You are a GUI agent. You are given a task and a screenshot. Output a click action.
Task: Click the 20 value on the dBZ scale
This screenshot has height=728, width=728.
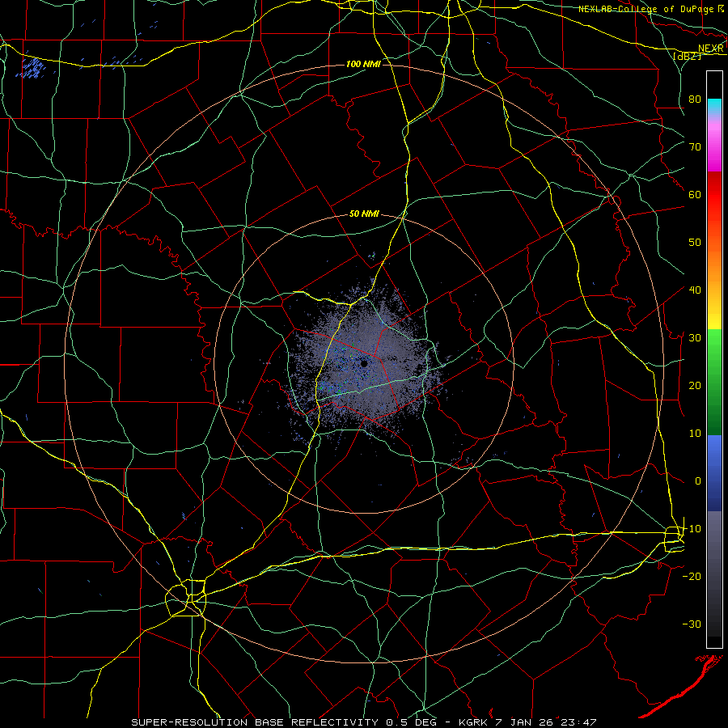[x=695, y=386]
